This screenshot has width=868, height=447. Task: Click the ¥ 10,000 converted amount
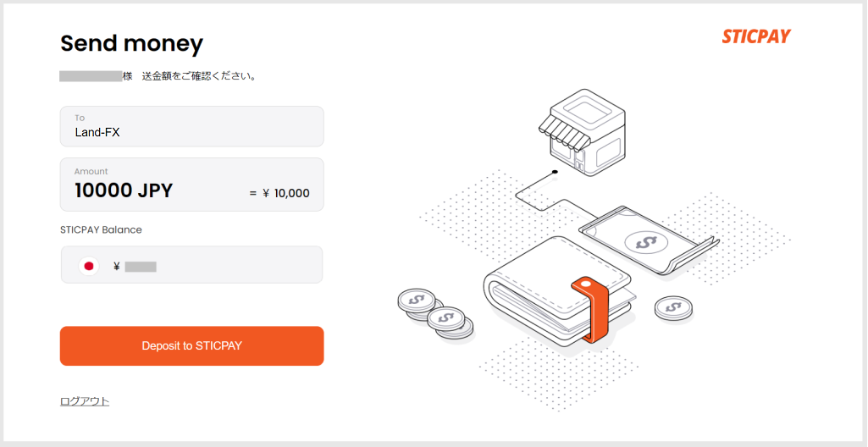(285, 193)
